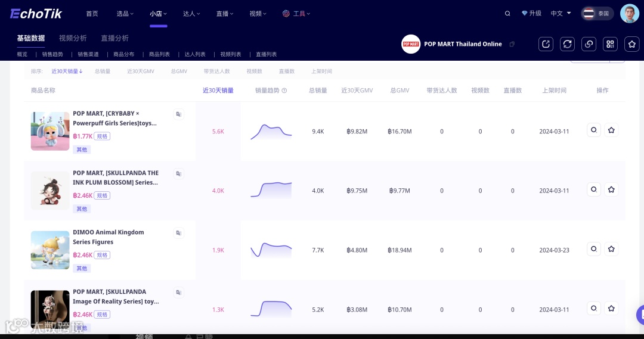The height and width of the screenshot is (339, 644).
Task: Click the EchoTik logo
Action: [x=36, y=14]
